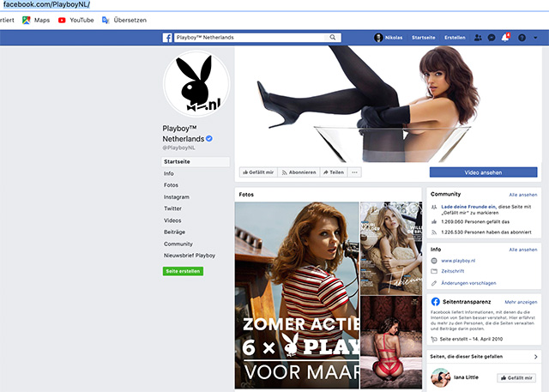Select Startseite in page sidebar
Image resolution: width=549 pixels, height=392 pixels.
[196, 162]
